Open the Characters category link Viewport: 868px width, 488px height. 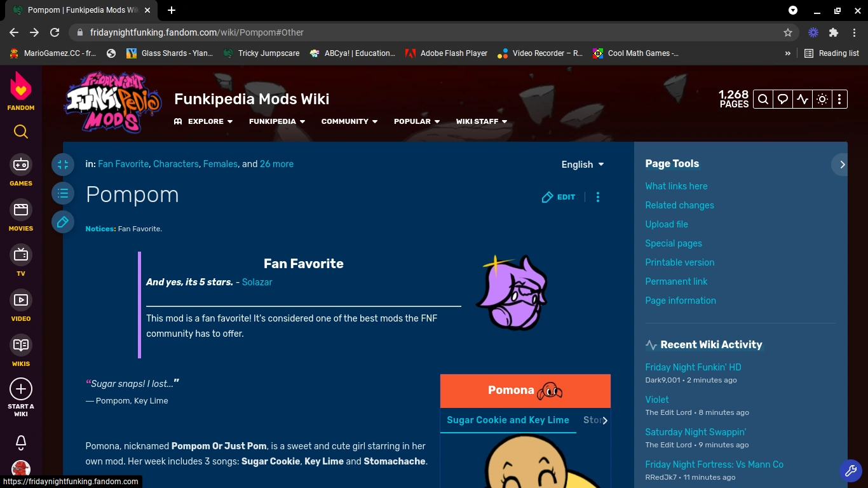pos(176,164)
